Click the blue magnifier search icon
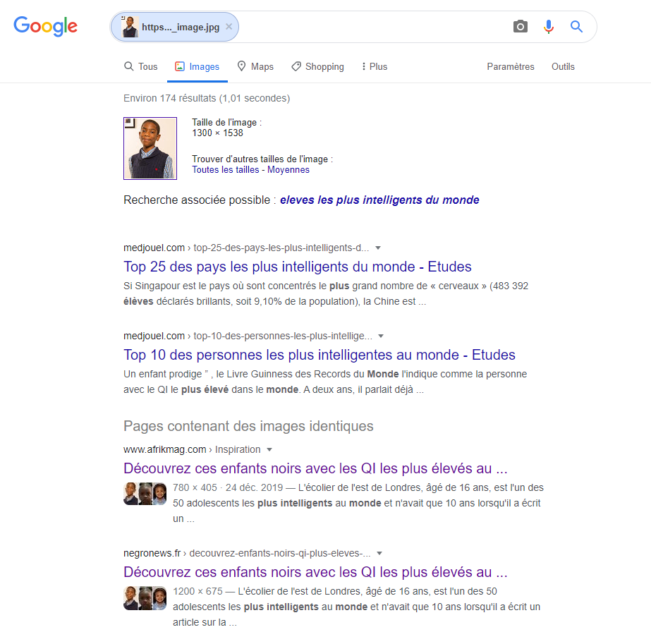This screenshot has height=644, width=651. coord(576,27)
